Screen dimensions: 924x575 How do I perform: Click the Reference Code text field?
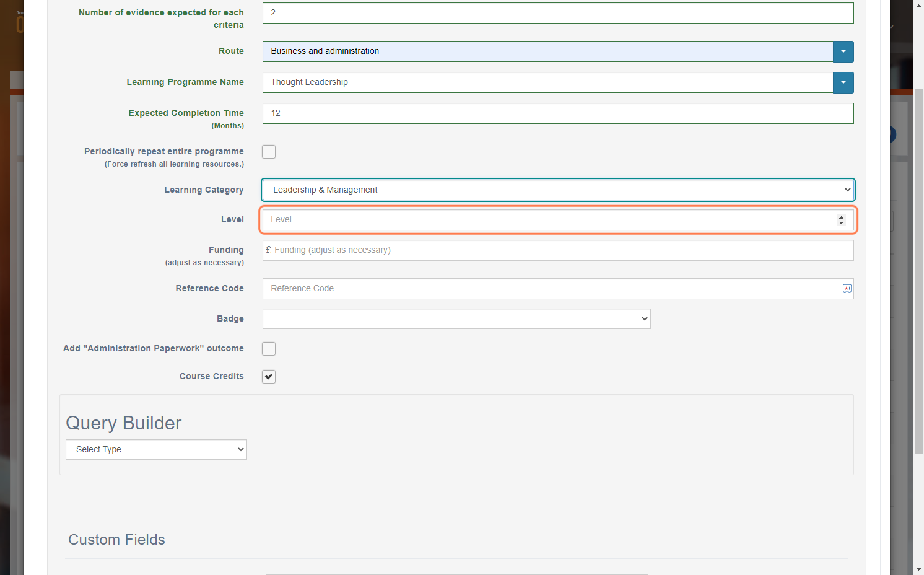(558, 289)
